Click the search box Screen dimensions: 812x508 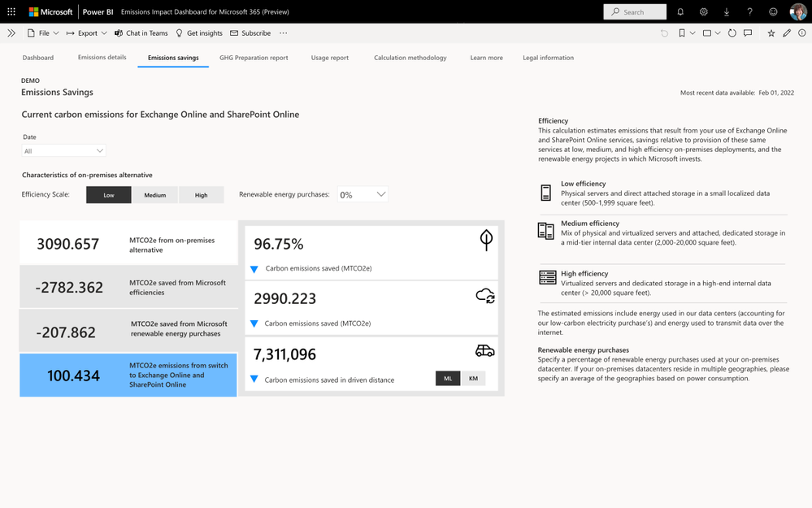(635, 11)
